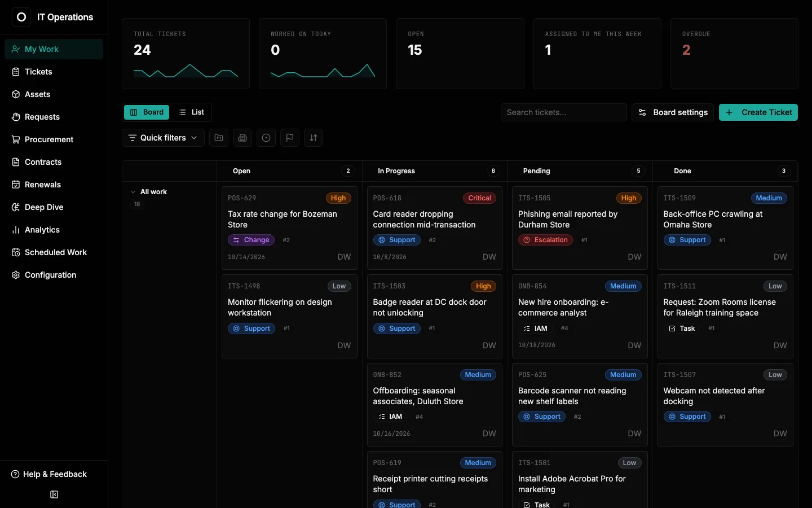Open ticket ITS-1509 Back-office PC crawling
Viewport: 812px width, 508px height.
tap(725, 228)
